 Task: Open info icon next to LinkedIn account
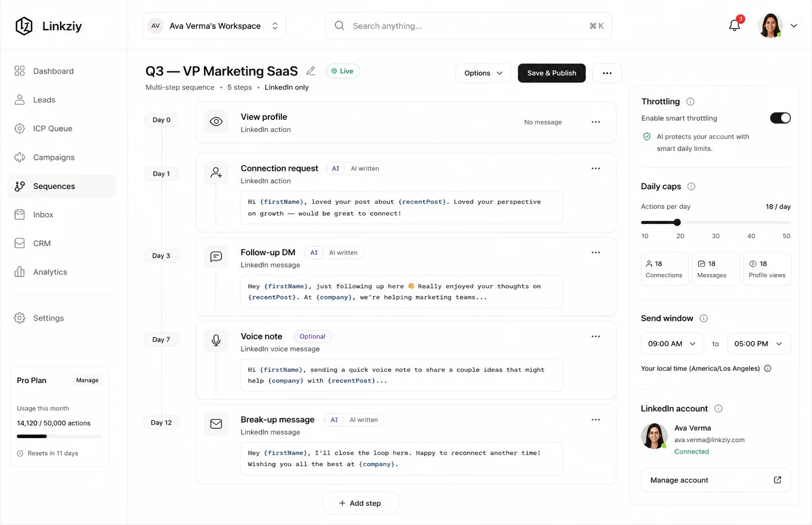click(718, 409)
